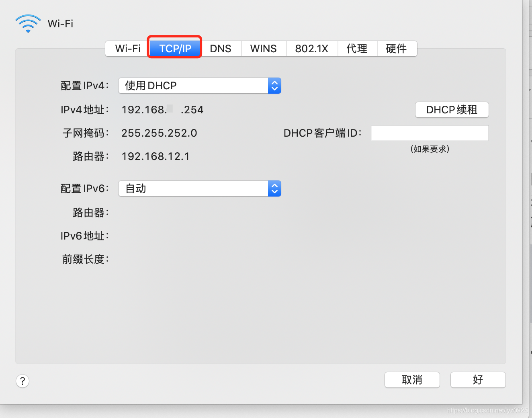Viewport: 532px width, 418px height.
Task: Focus the DHCP 客户端 ID input field
Action: pyautogui.click(x=430, y=133)
